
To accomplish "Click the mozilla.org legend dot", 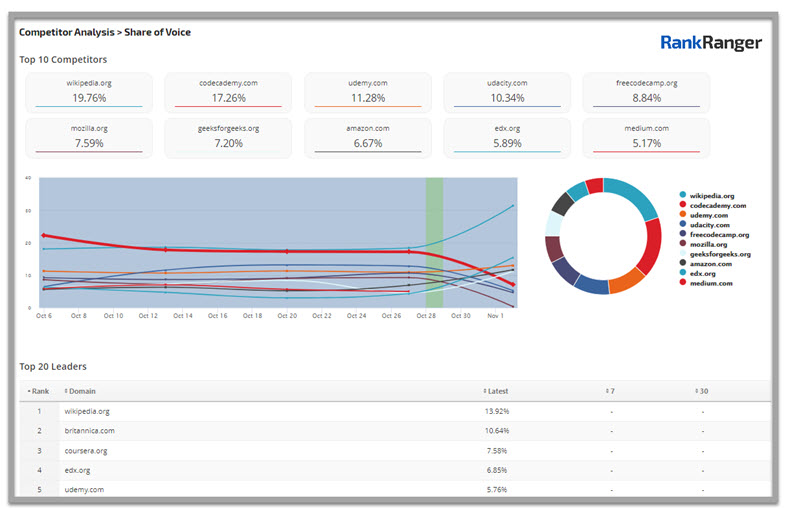I will point(682,244).
